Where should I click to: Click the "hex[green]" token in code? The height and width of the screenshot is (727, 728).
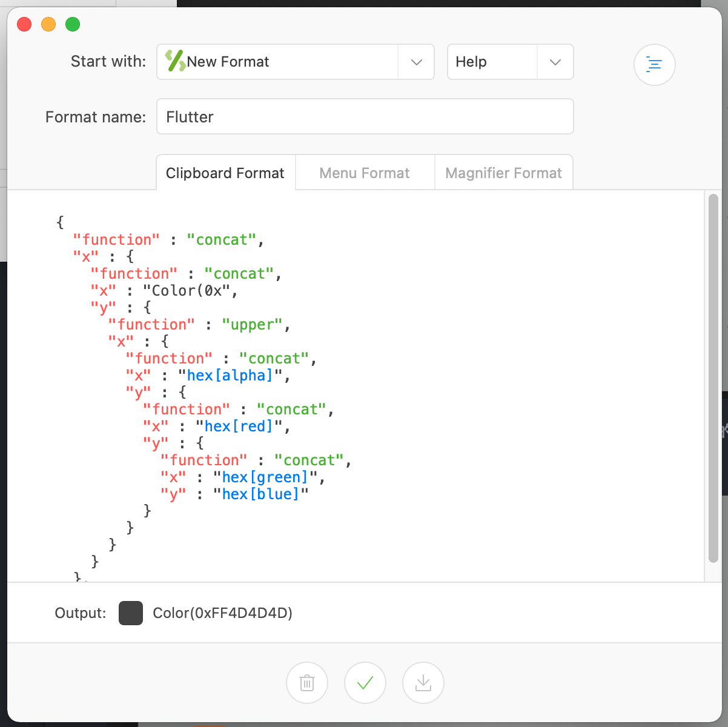click(x=265, y=477)
